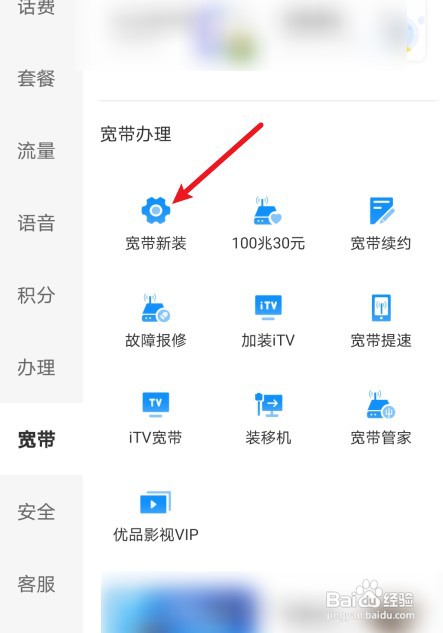Open the 语音 sidebar tab
The width and height of the screenshot is (443, 633).
[36, 223]
